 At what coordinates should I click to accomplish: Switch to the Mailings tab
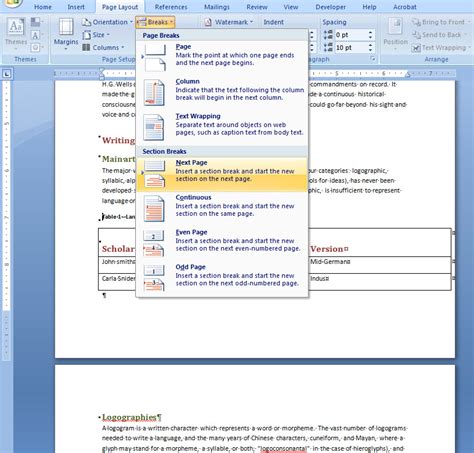pos(217,7)
